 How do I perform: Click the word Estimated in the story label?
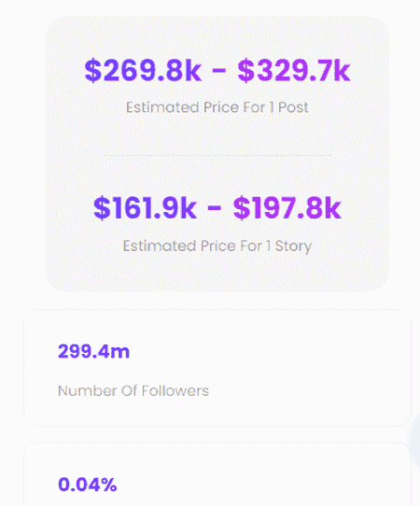160,246
